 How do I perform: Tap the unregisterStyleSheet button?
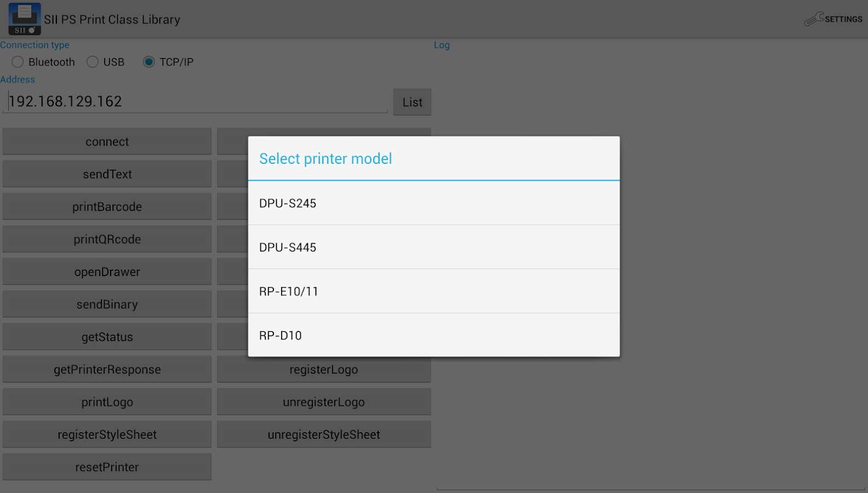324,435
